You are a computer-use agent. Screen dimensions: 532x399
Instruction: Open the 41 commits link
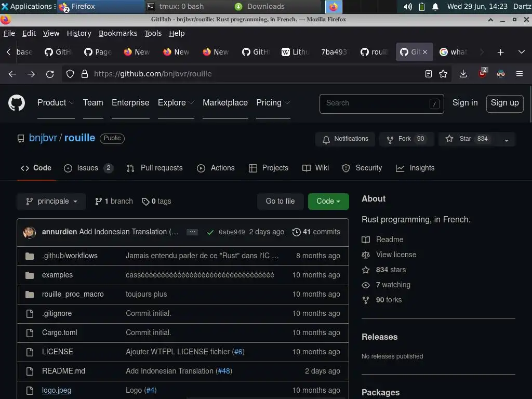point(316,232)
